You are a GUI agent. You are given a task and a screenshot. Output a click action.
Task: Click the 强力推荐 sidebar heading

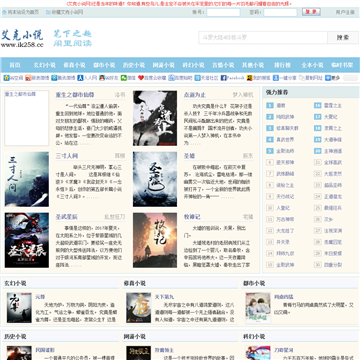tap(277, 92)
